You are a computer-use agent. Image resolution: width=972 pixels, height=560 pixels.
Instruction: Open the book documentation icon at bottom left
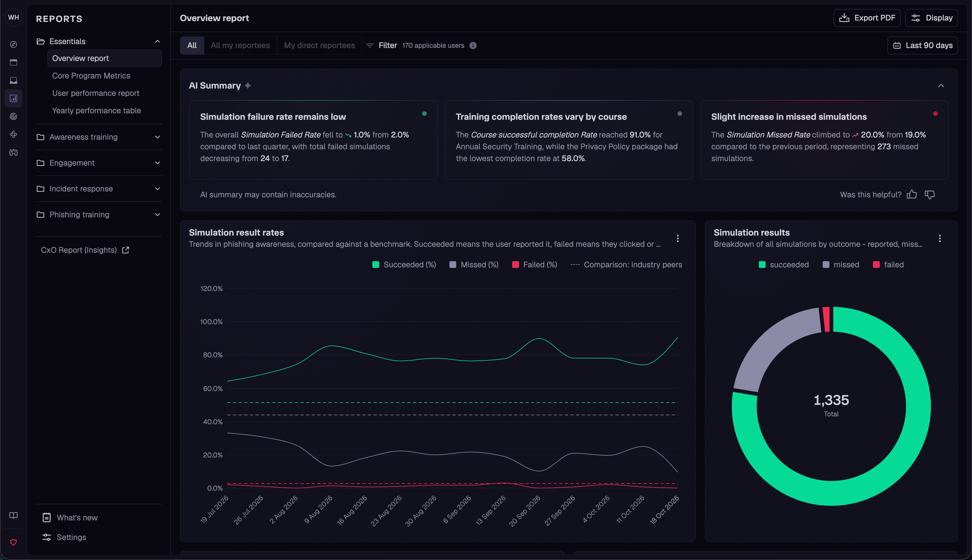[13, 515]
